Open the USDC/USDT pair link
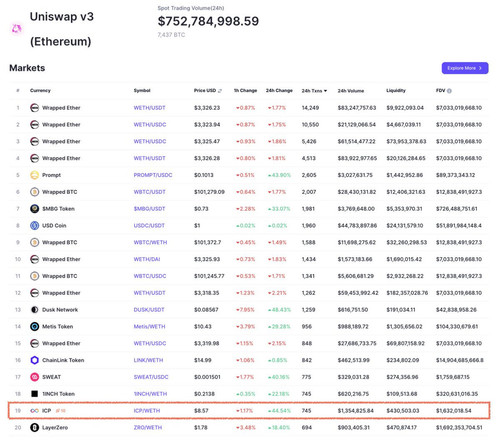 (x=149, y=226)
